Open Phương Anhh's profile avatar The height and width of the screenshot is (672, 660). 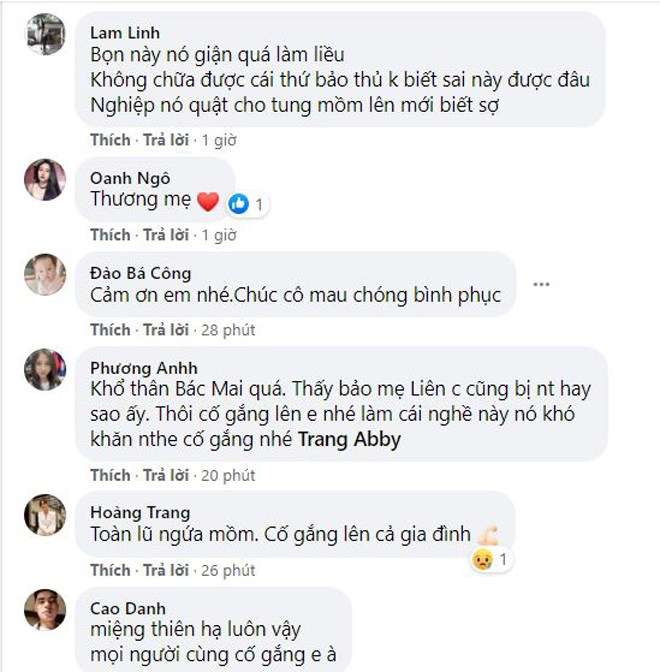point(45,370)
